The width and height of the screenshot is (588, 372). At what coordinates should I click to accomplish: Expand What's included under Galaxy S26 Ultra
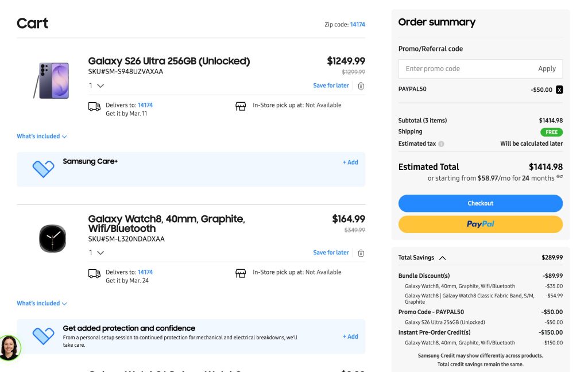click(x=41, y=136)
